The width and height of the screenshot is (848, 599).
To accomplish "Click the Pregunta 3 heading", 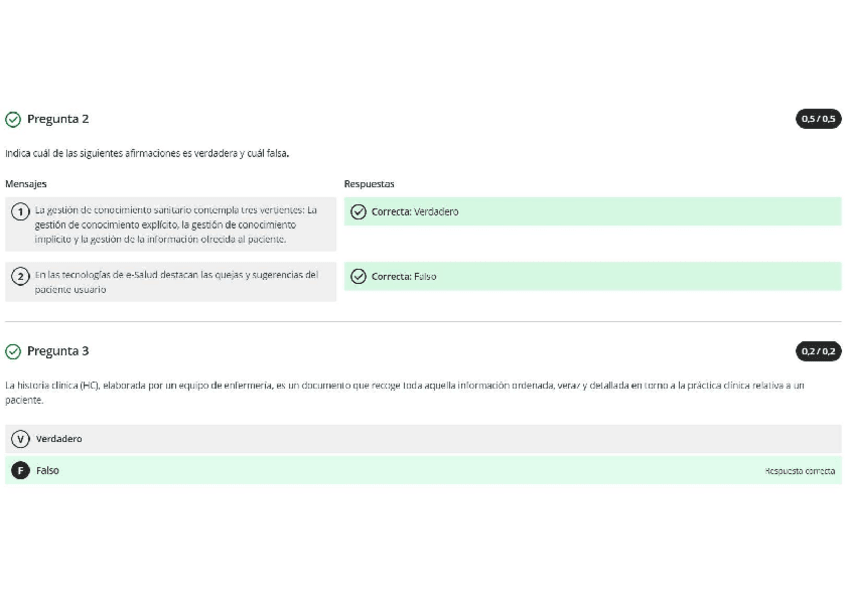I will pos(58,351).
